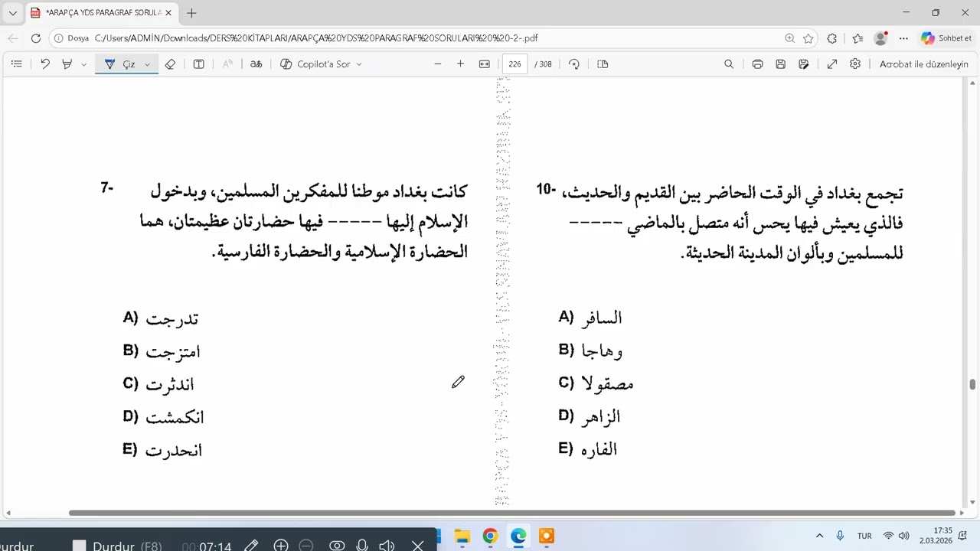Screen dimensions: 980x551
Task: Activate the add text box tool
Action: pos(198,64)
